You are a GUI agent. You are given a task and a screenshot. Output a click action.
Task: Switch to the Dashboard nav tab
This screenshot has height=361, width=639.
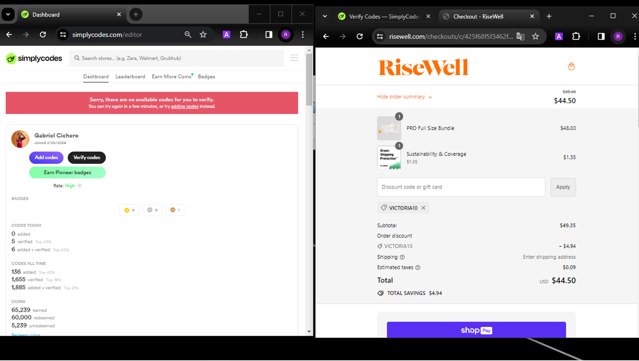pyautogui.click(x=96, y=77)
